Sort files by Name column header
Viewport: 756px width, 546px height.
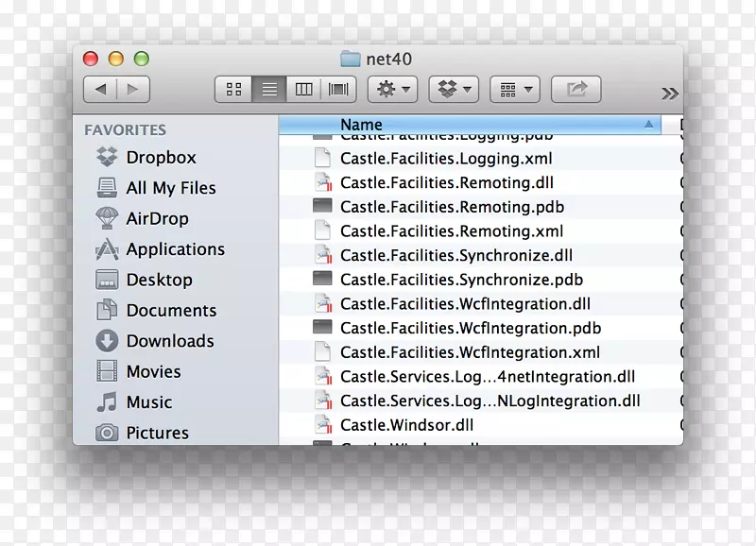[361, 125]
